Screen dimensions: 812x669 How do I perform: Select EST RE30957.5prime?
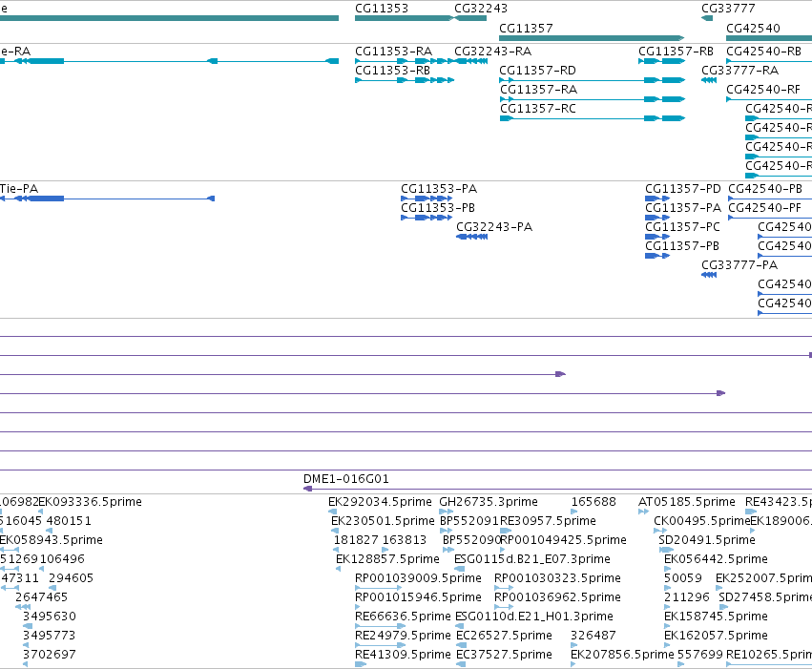[548, 521]
